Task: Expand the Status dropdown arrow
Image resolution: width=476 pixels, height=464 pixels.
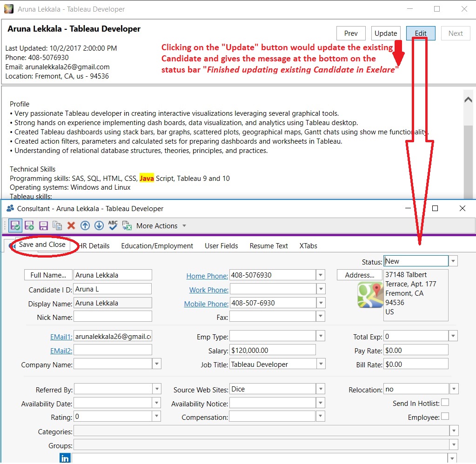Action: 453,261
